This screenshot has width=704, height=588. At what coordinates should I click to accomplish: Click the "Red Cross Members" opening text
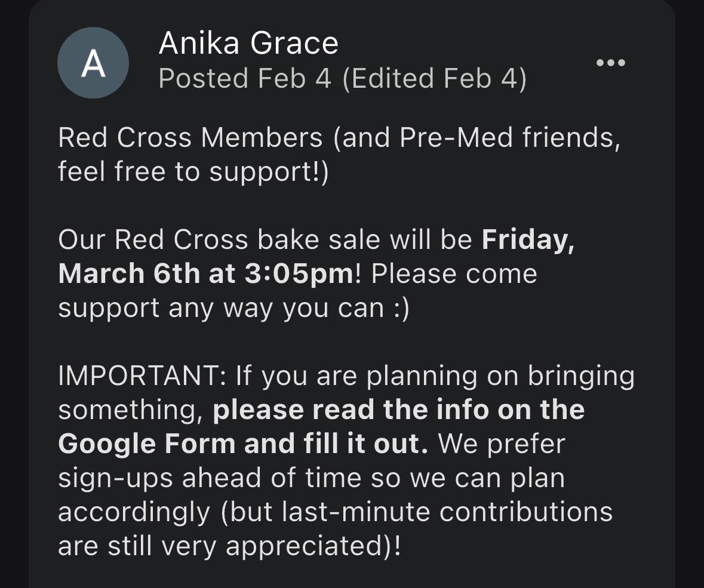[190, 138]
